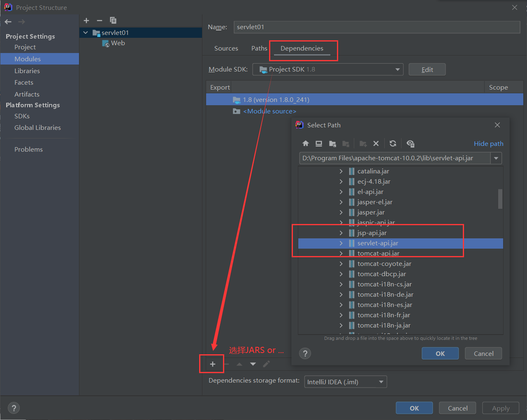Expand catalina.jar node
The width and height of the screenshot is (527, 420).
pyautogui.click(x=341, y=171)
